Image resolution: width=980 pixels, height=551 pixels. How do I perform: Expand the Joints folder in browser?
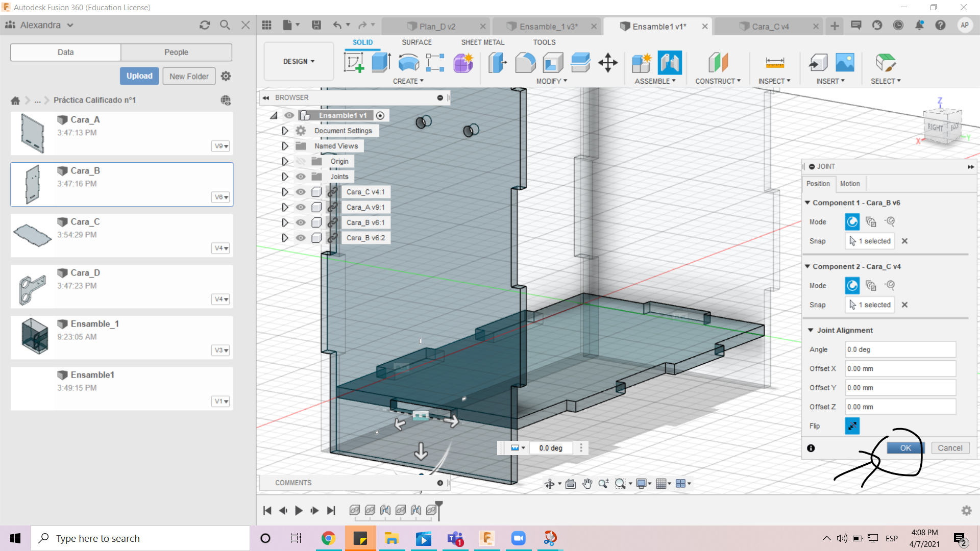[284, 176]
